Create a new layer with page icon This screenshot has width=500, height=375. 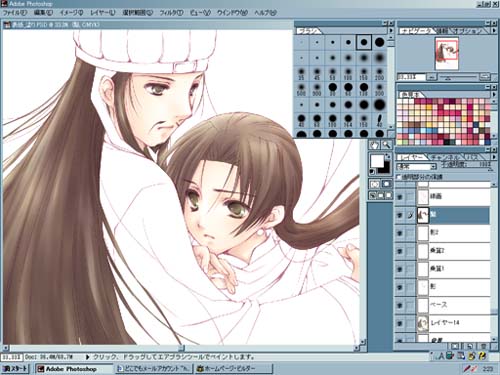point(469,347)
